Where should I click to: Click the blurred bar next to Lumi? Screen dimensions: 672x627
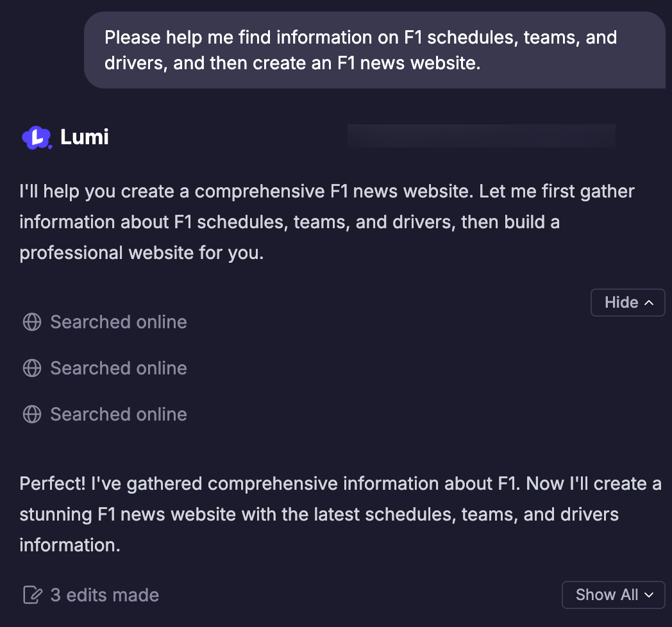(481, 136)
